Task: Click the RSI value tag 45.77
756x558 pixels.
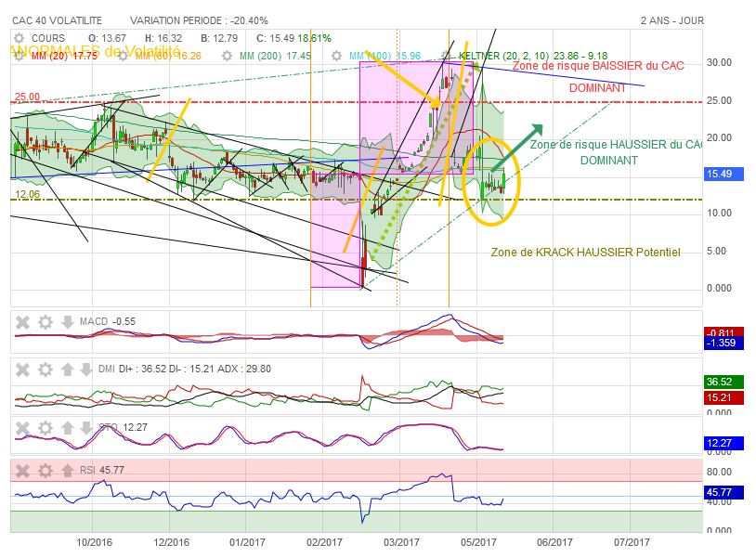Action: tap(723, 492)
